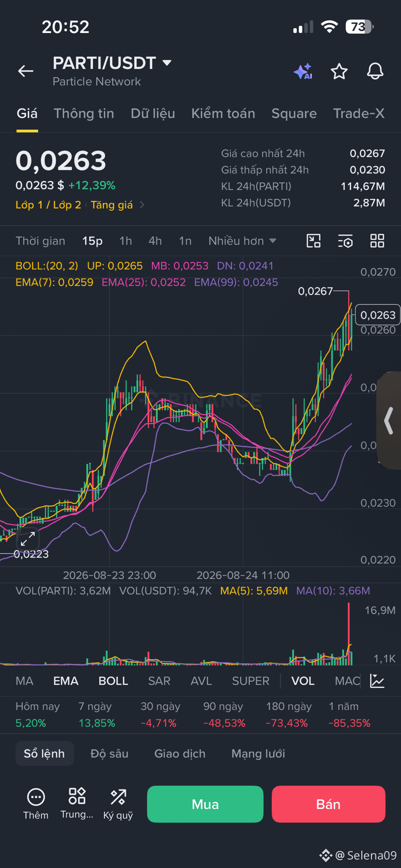This screenshot has height=868, width=401.
Task: Toggle the BOLL indicator
Action: tap(113, 681)
